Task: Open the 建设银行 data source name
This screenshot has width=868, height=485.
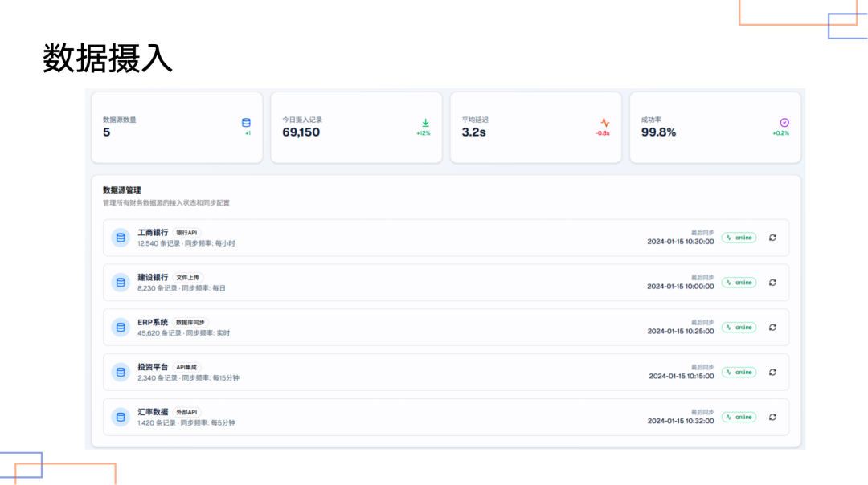Action: point(153,278)
